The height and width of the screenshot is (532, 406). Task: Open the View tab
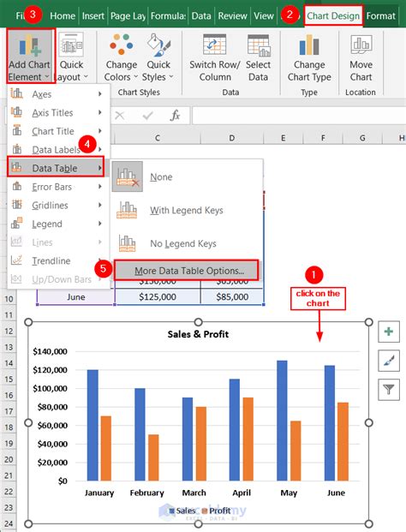click(x=264, y=15)
